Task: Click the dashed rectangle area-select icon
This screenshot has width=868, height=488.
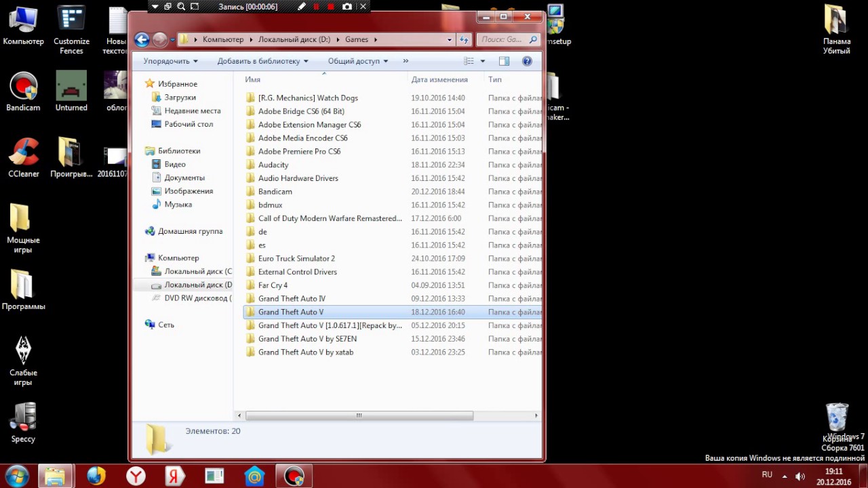Action: coord(195,6)
